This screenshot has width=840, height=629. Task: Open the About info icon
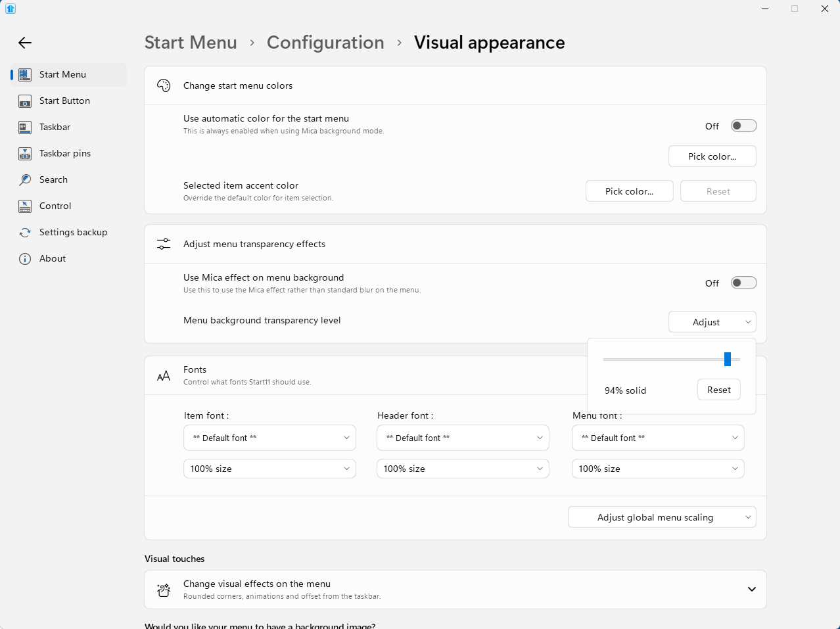pyautogui.click(x=25, y=259)
